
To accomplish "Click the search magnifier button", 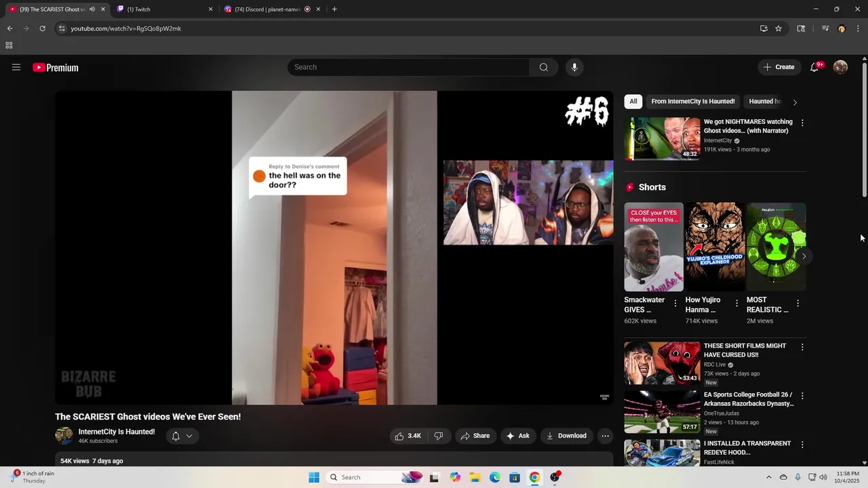I will pyautogui.click(x=543, y=67).
